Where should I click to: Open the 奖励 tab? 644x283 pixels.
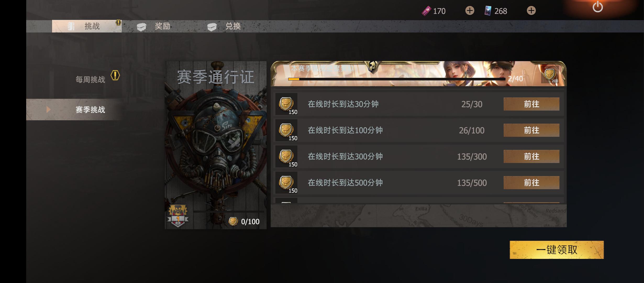pyautogui.click(x=154, y=26)
